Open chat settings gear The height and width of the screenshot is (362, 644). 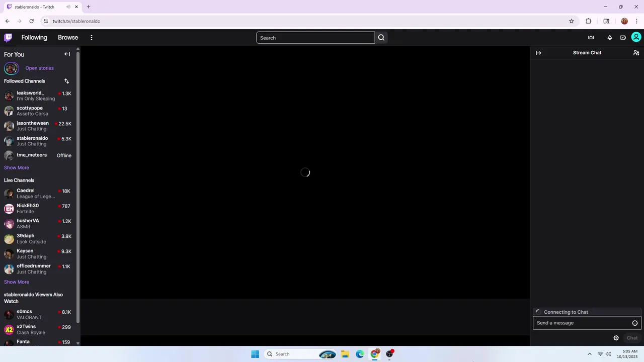tap(616, 338)
